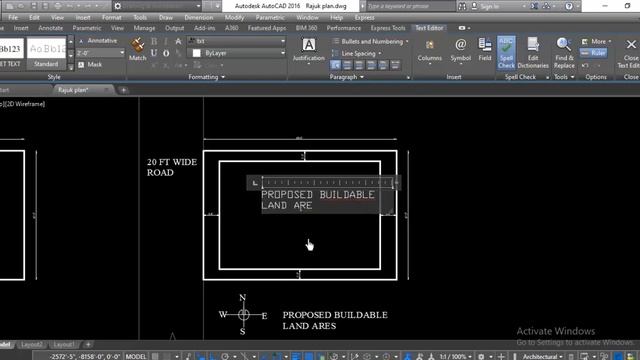The height and width of the screenshot is (360, 640).
Task: Click the text editor ruler bar
Action: (x=327, y=182)
